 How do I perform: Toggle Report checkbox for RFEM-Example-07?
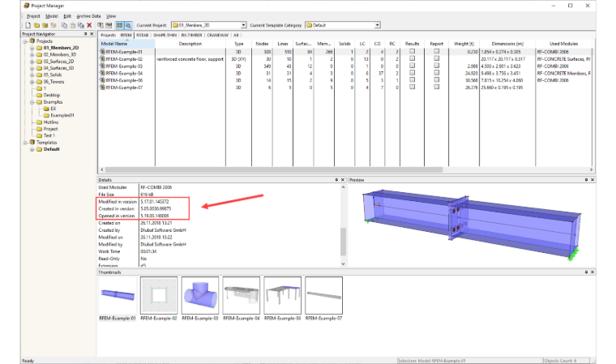[x=436, y=87]
